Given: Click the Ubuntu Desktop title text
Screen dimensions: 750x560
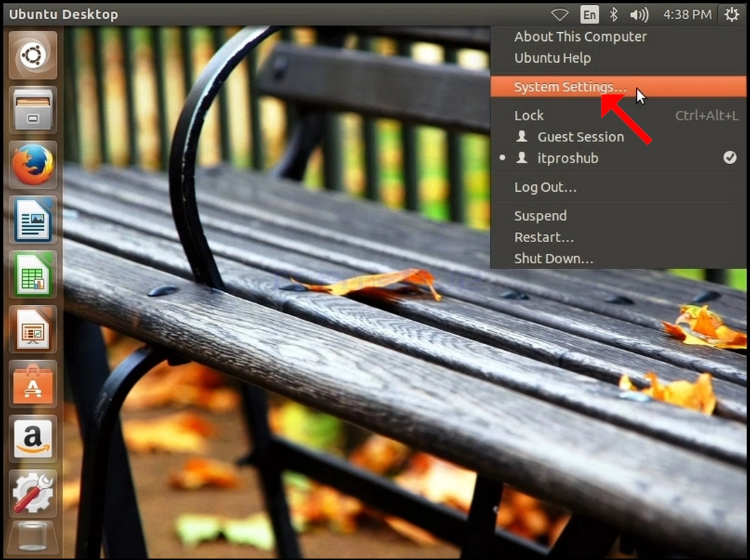Looking at the screenshot, I should click(63, 15).
